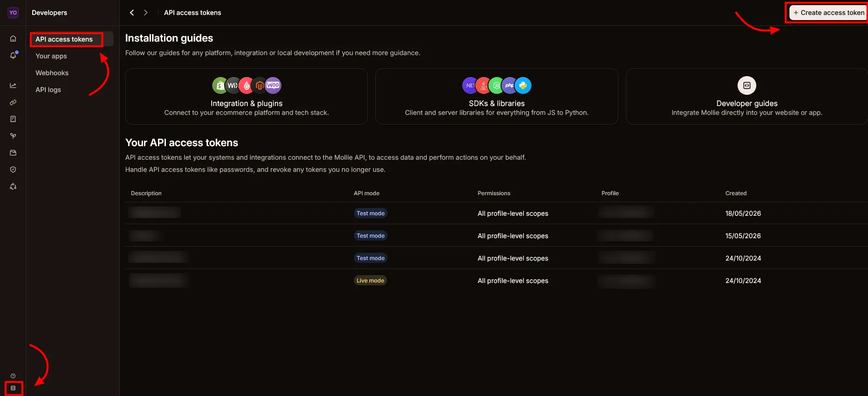
Task: Click the Installation guides heading
Action: pos(169,38)
